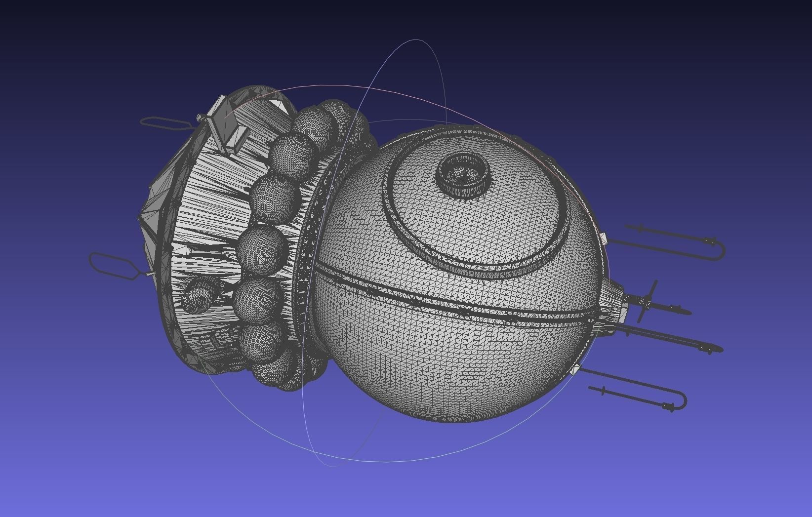Click the upper-right hooked antenna
The width and height of the screenshot is (812, 517).
[x=666, y=242]
